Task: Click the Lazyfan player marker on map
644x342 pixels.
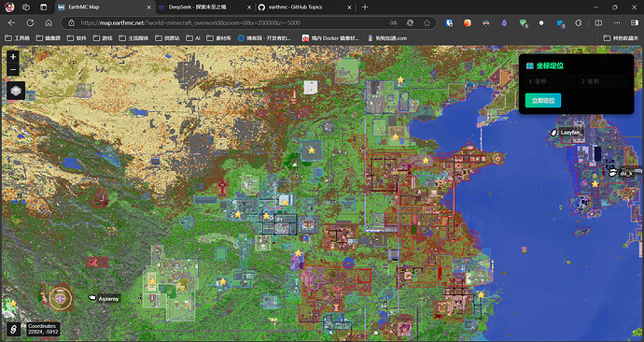Action: click(567, 133)
